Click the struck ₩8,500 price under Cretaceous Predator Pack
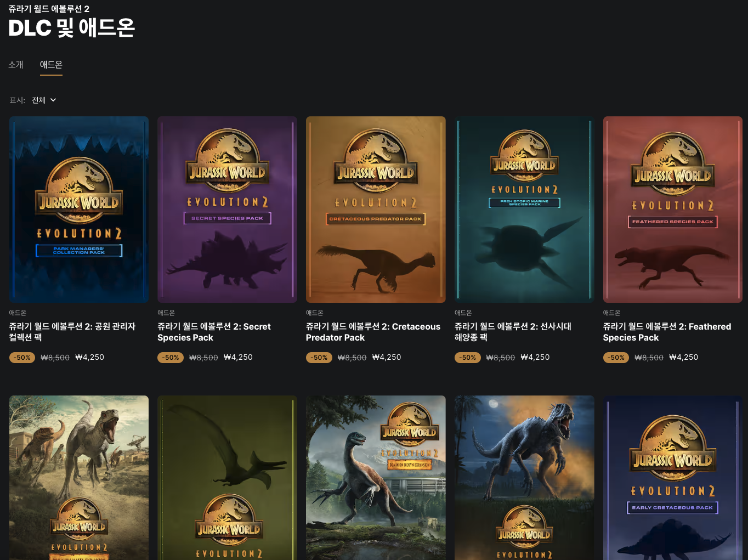Image resolution: width=748 pixels, height=560 pixels. [352, 358]
